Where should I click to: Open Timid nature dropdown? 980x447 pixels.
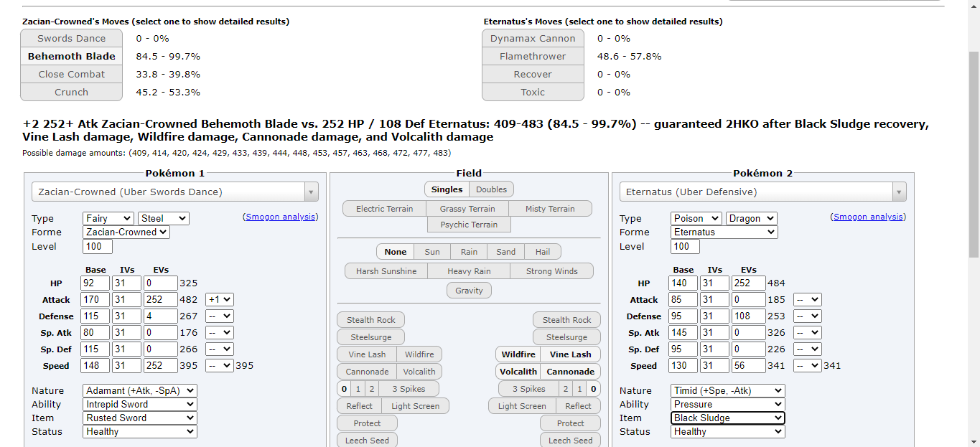[728, 390]
